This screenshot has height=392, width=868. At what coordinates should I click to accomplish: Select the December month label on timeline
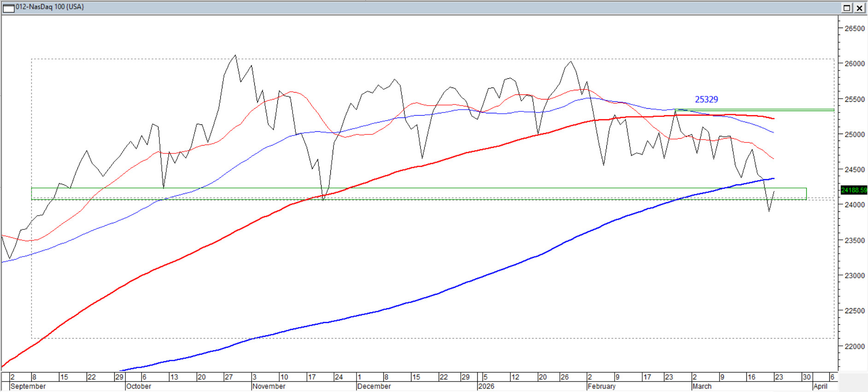[374, 386]
